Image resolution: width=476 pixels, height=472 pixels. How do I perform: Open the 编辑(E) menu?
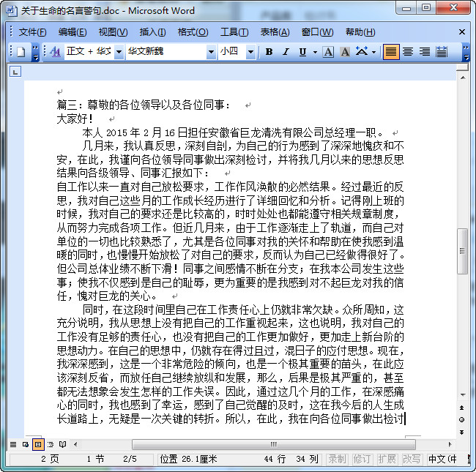tap(72, 32)
